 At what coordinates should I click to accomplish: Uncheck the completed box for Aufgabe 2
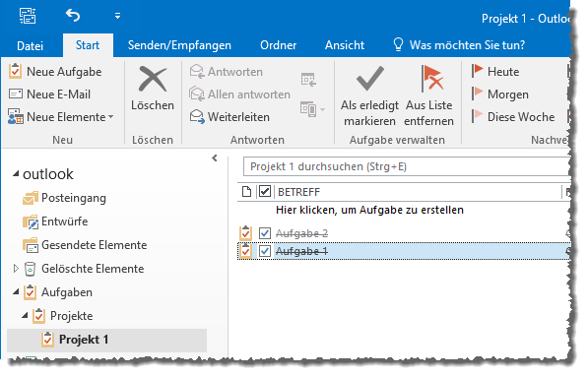point(265,233)
